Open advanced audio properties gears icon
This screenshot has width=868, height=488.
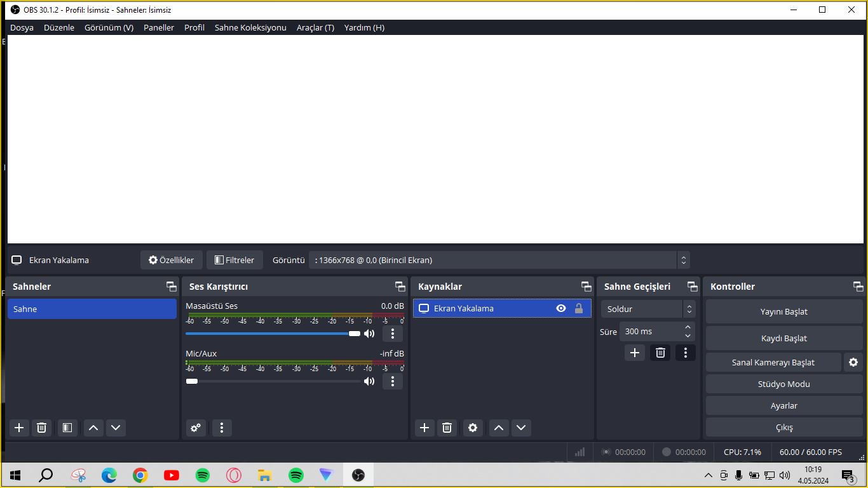[196, 428]
